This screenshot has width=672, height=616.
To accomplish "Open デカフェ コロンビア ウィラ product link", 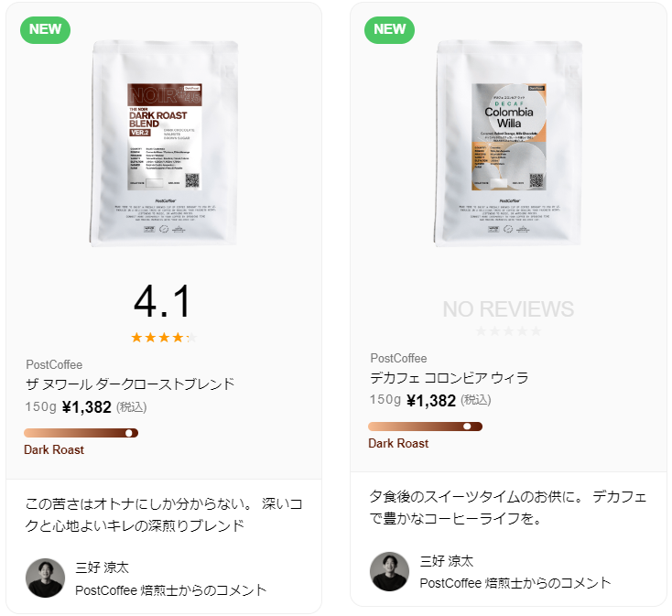I will [x=450, y=378].
